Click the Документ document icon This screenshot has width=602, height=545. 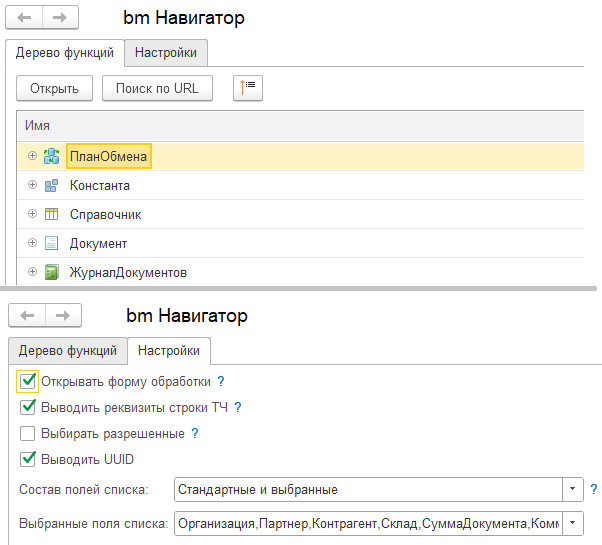(x=51, y=243)
